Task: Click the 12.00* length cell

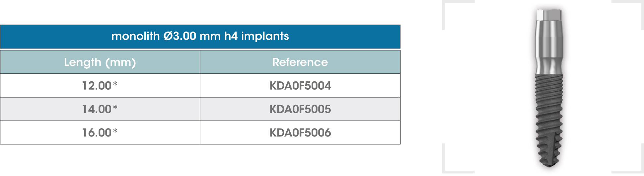Action: point(100,86)
